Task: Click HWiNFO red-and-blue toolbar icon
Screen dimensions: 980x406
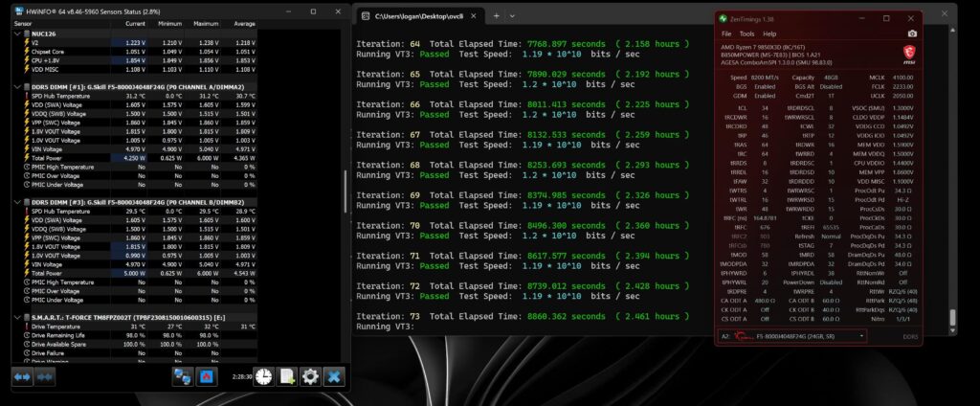Action: [207, 376]
